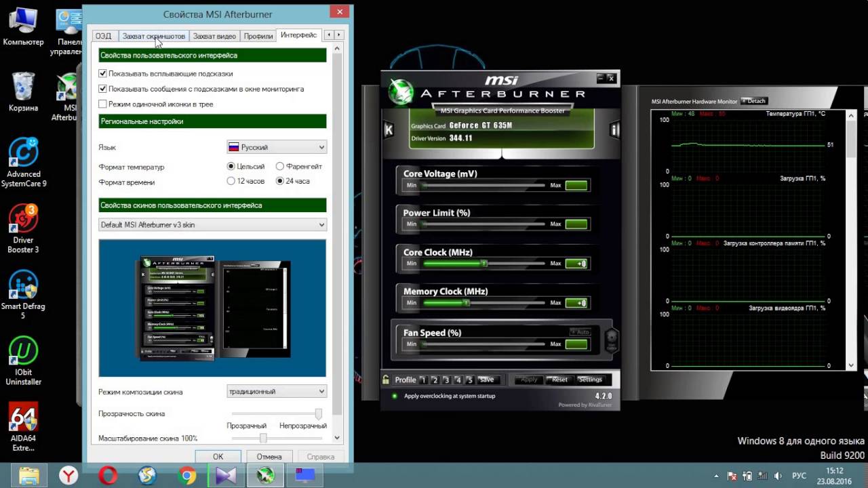Open Kombustor with the K button
The height and width of the screenshot is (488, 868).
389,130
